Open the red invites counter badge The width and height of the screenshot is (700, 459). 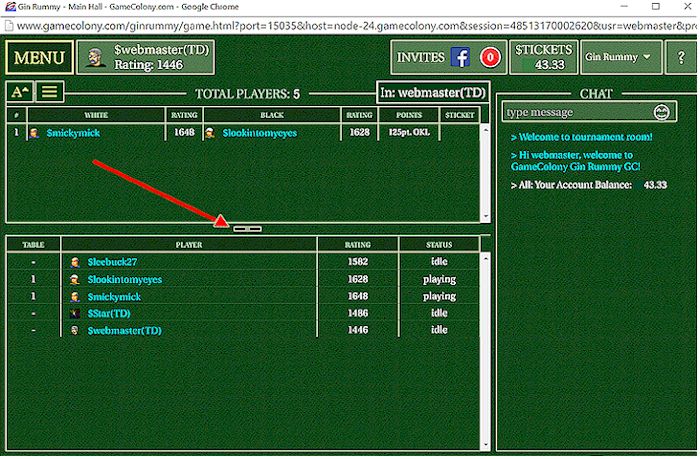(490, 58)
